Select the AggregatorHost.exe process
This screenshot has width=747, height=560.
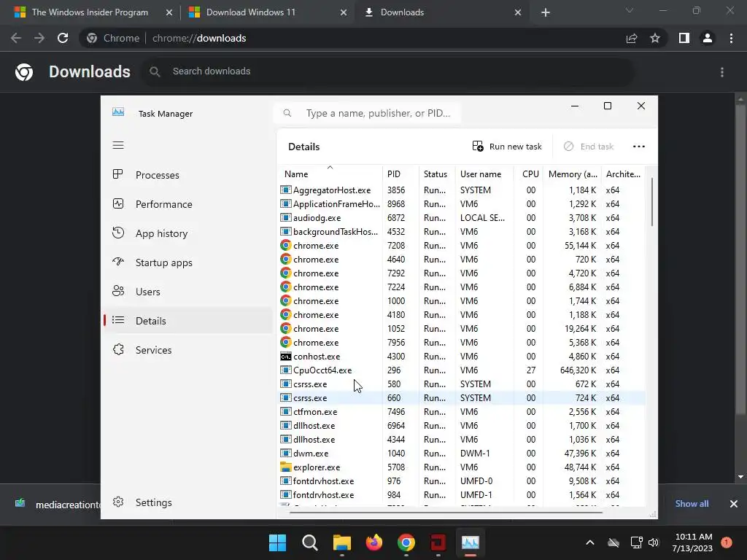click(462, 190)
